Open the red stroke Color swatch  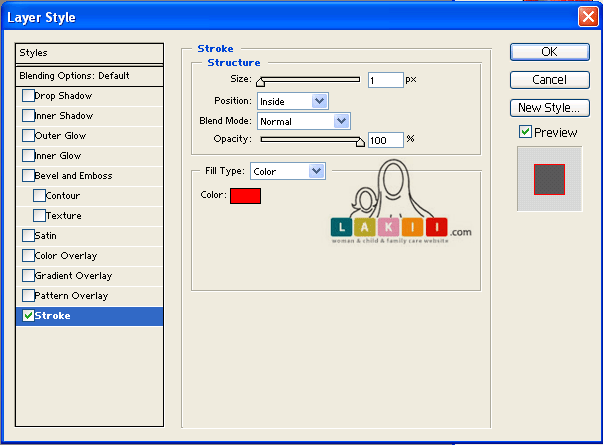point(245,196)
